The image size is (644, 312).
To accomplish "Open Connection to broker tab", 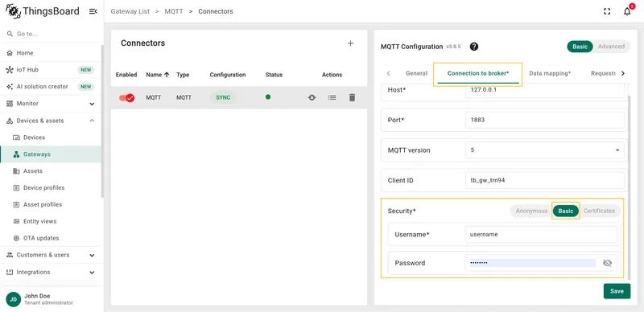I will pos(478,73).
